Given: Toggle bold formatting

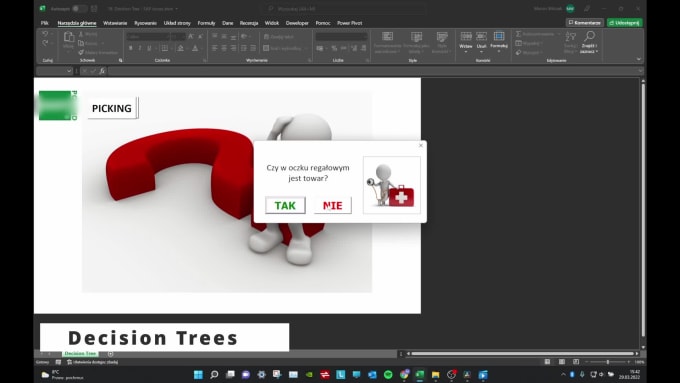Looking at the screenshot, I should 131,48.
